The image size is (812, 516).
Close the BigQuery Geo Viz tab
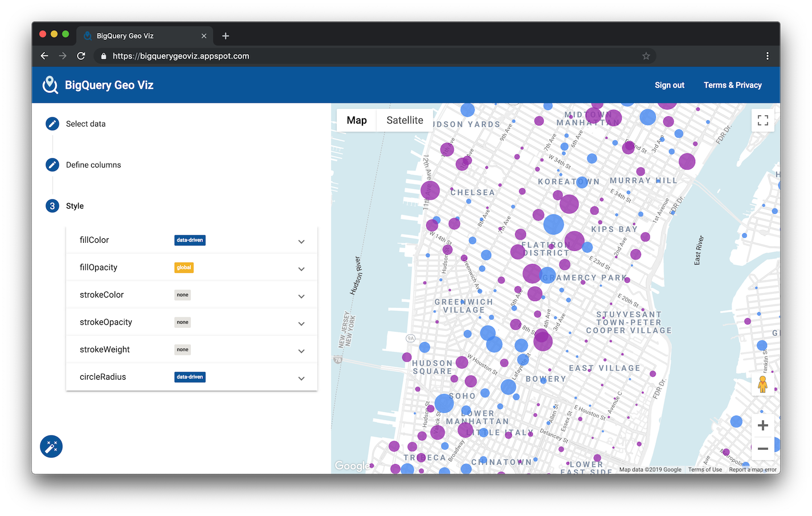[x=204, y=36]
